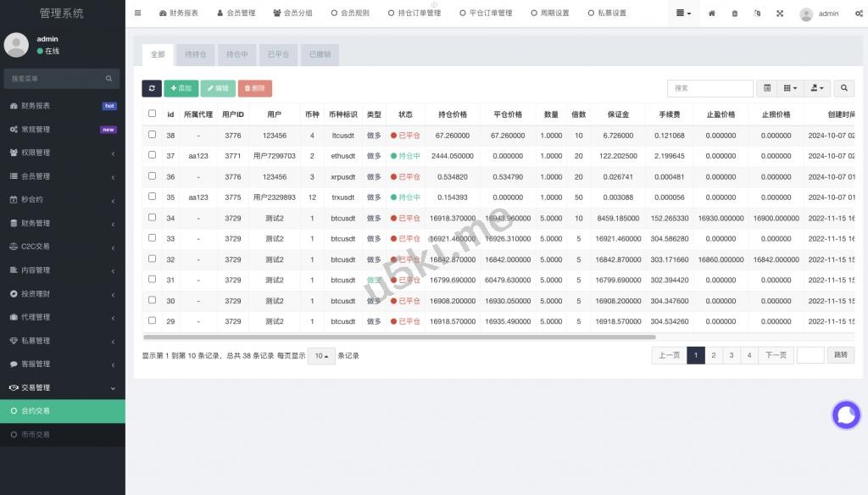Viewport: 868px width, 495px height.
Task: Go to the home page icon
Action: [x=711, y=14]
